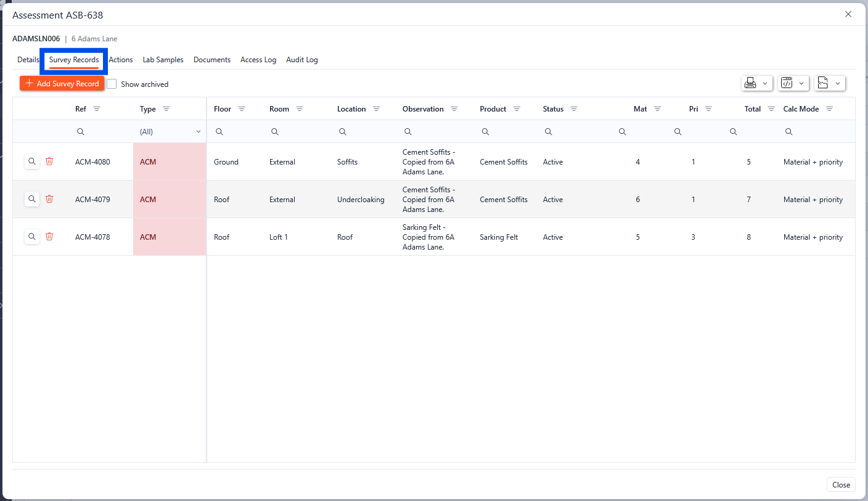Open magnifier for record ACM-4078

32,237
